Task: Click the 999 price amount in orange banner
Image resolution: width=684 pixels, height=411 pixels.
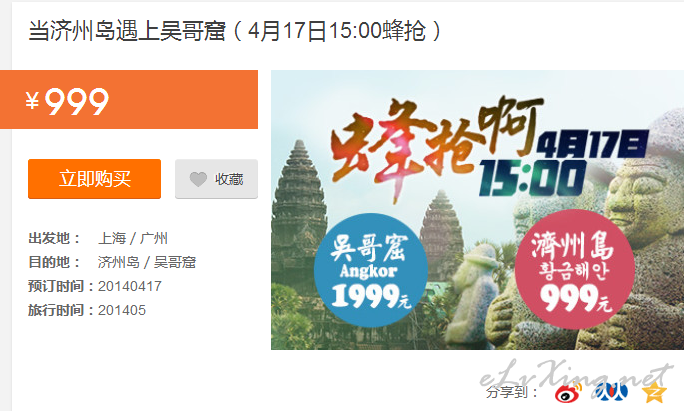Action: [77, 101]
